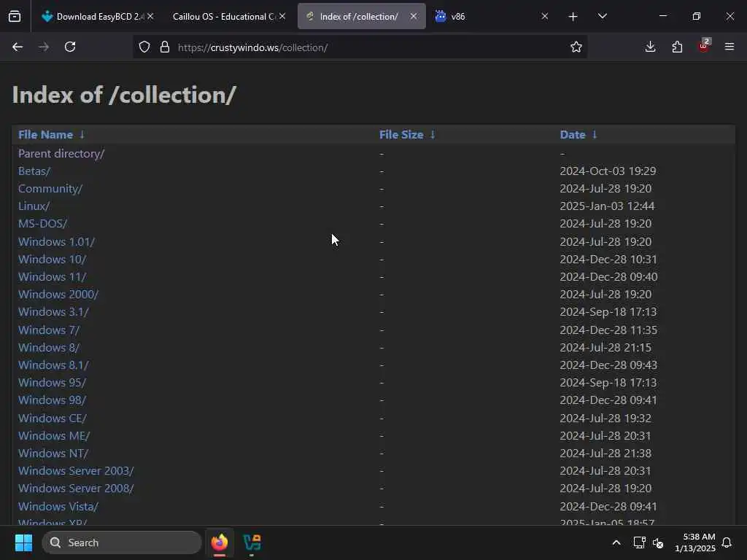Open the Windows Vista/ folder
747x560 pixels.
(58, 506)
